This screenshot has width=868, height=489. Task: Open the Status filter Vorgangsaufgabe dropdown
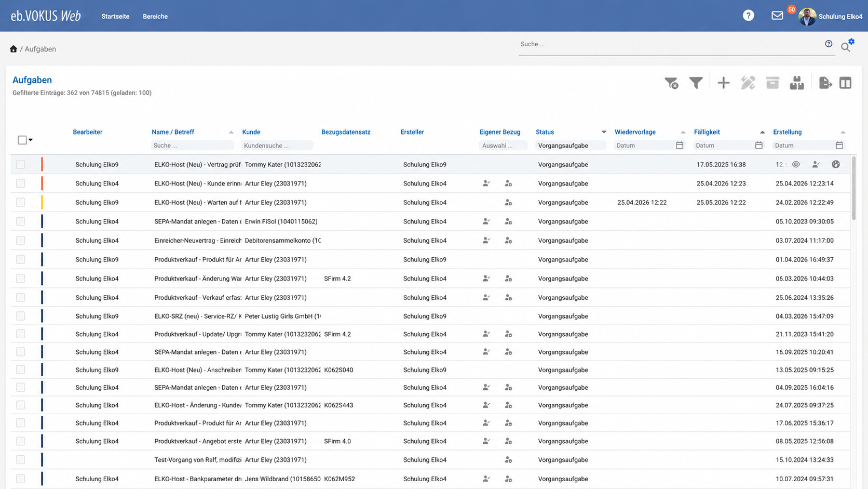coord(571,146)
